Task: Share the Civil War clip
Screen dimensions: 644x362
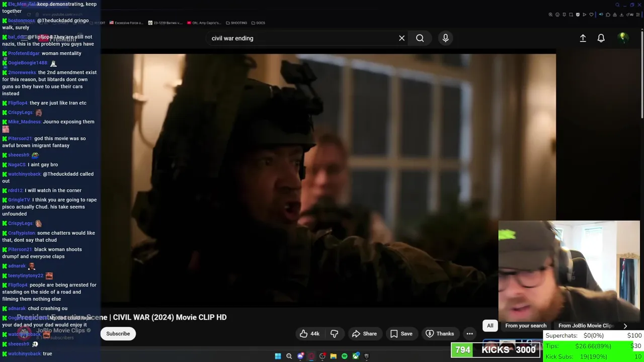Action: coord(364,334)
